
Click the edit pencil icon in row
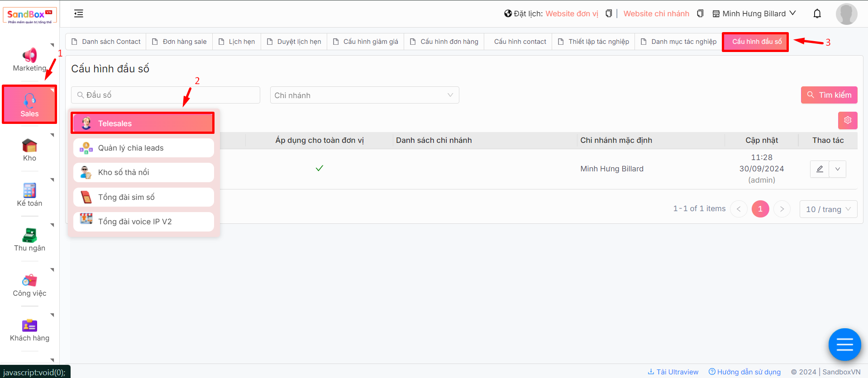(x=820, y=169)
